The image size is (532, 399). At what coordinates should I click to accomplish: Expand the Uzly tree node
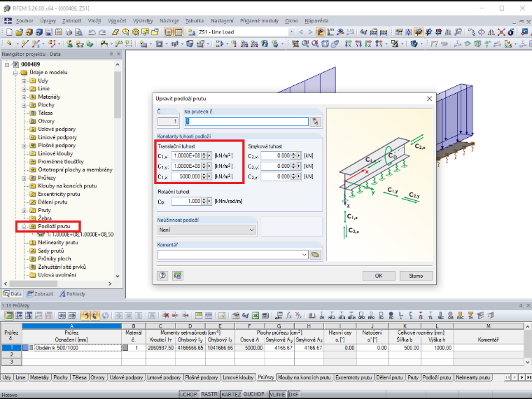tap(24, 80)
